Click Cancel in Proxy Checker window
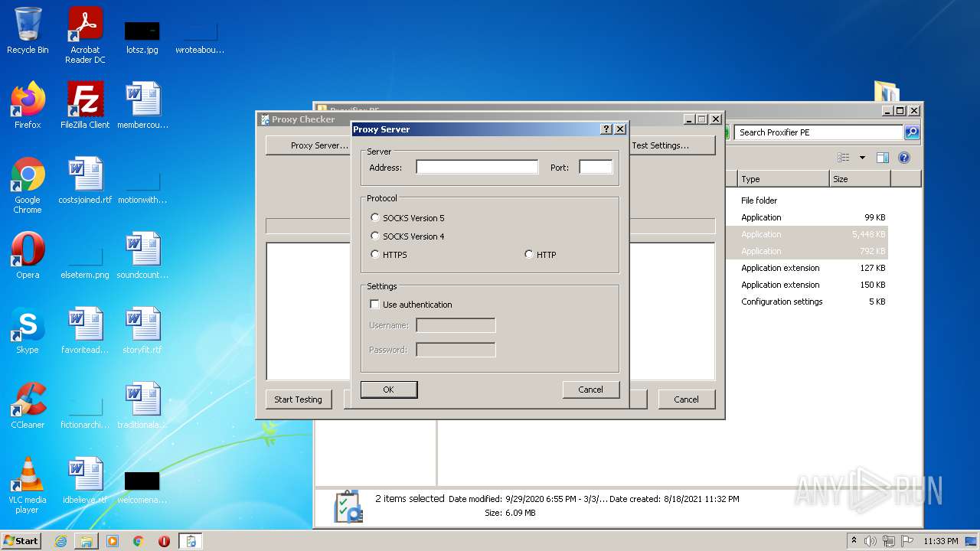Screen dimensions: 980x551 686,399
